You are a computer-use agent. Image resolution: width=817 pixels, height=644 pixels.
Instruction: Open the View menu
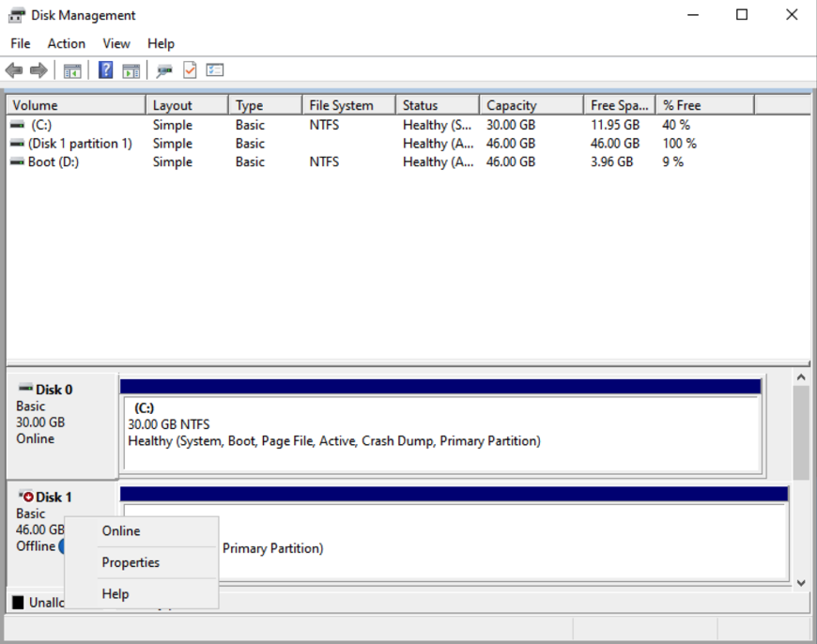click(116, 44)
